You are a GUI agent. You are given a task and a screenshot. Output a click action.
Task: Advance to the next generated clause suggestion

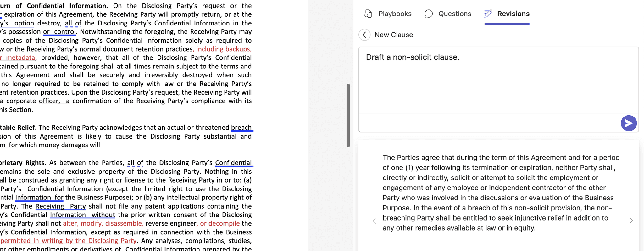pyautogui.click(x=631, y=221)
